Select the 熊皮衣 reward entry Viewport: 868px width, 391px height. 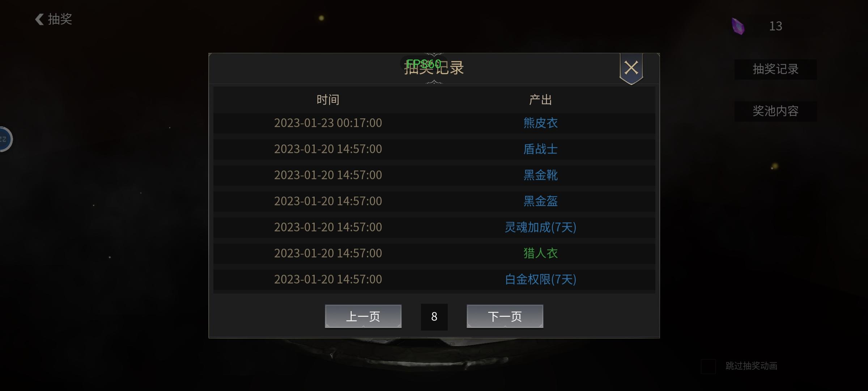(x=541, y=123)
